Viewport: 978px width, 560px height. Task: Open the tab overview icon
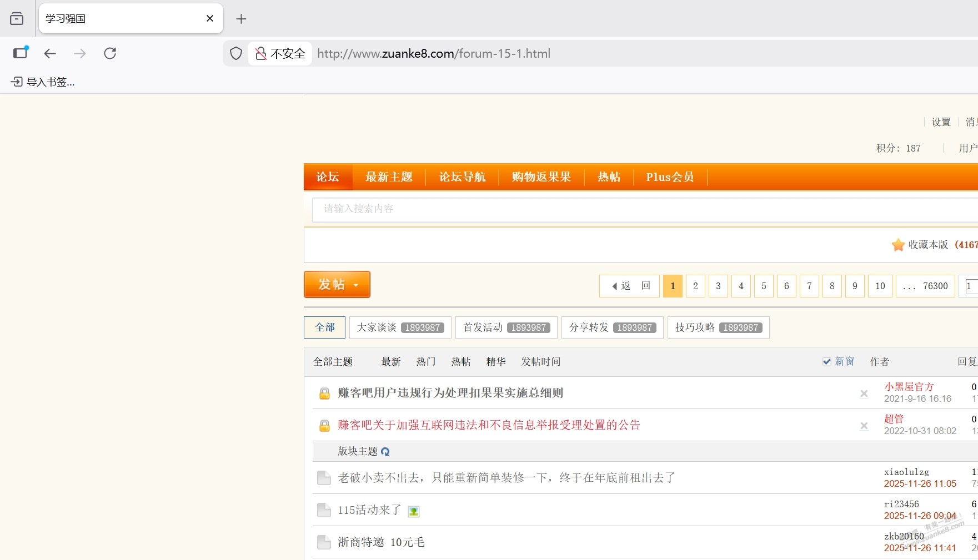pyautogui.click(x=17, y=19)
